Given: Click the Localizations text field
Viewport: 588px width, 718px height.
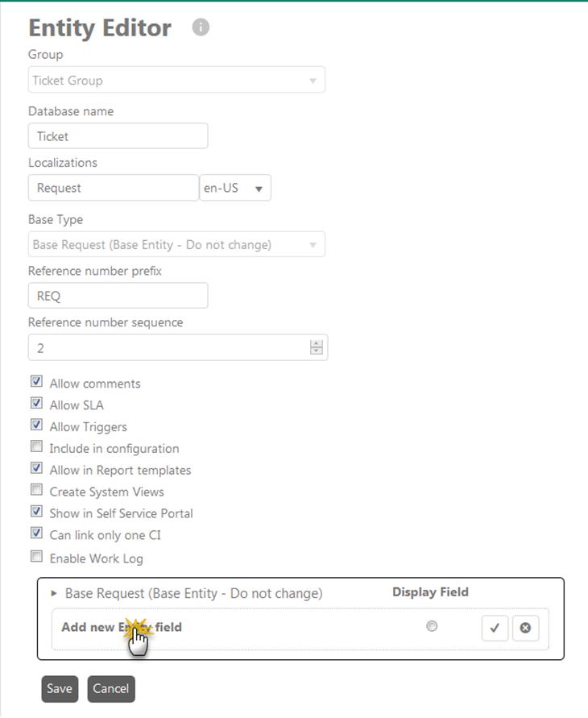Looking at the screenshot, I should tap(113, 188).
